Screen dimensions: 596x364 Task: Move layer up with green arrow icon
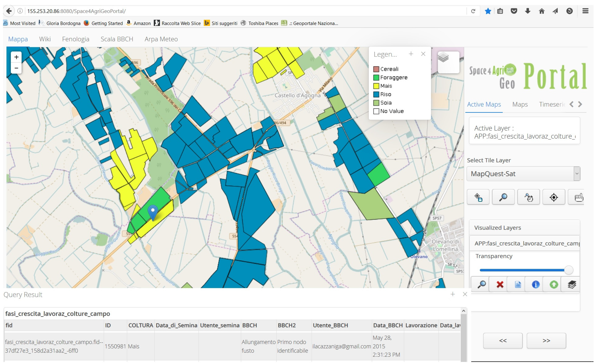[554, 284]
